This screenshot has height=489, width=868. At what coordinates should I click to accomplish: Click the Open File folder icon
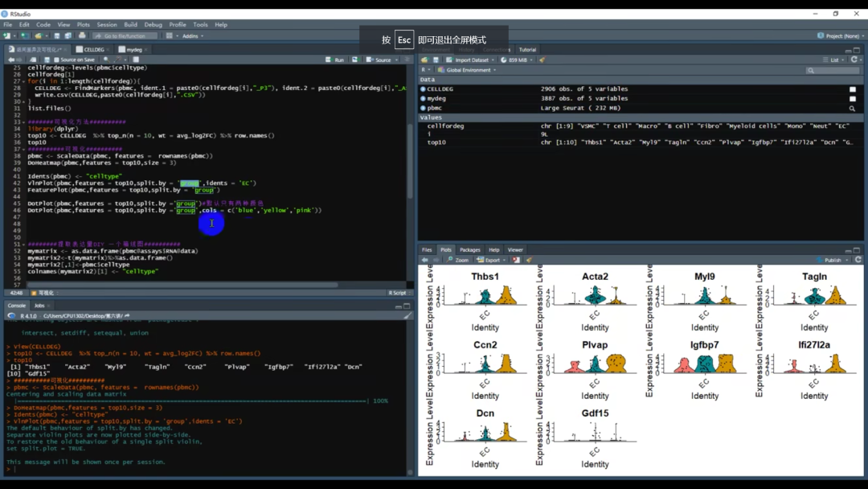(38, 35)
